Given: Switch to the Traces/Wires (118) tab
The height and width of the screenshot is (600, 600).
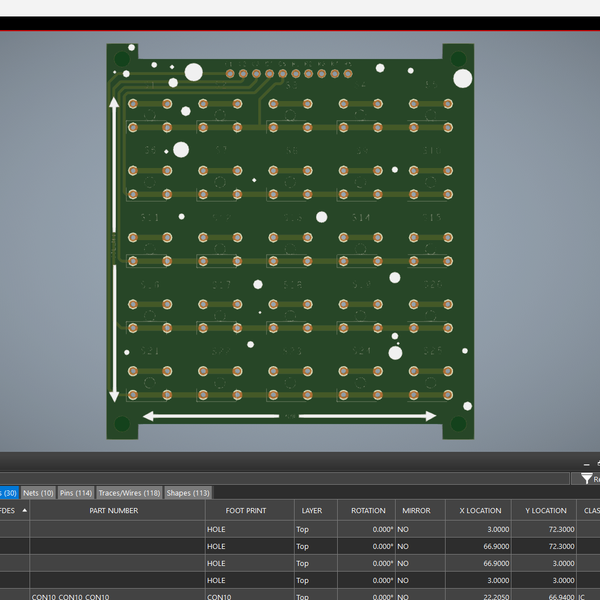Looking at the screenshot, I should pos(129,493).
